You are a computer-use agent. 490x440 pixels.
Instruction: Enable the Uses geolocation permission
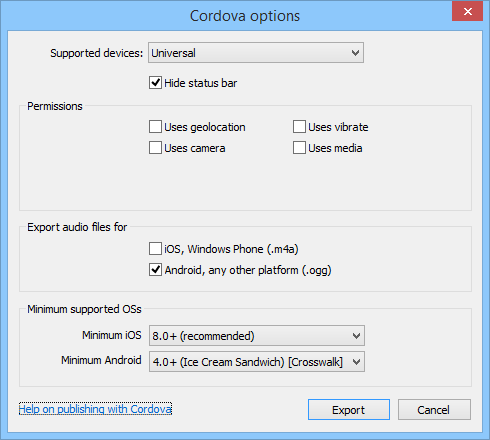(155, 127)
